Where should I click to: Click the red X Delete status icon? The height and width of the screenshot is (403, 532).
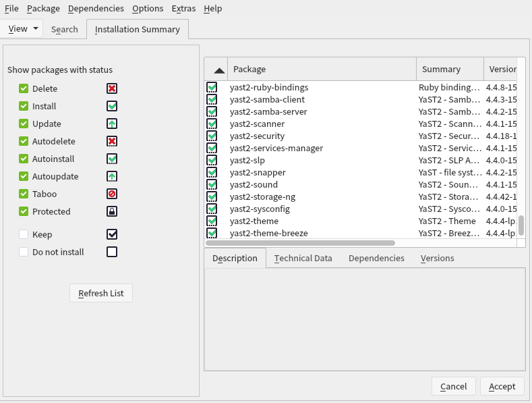tap(112, 88)
